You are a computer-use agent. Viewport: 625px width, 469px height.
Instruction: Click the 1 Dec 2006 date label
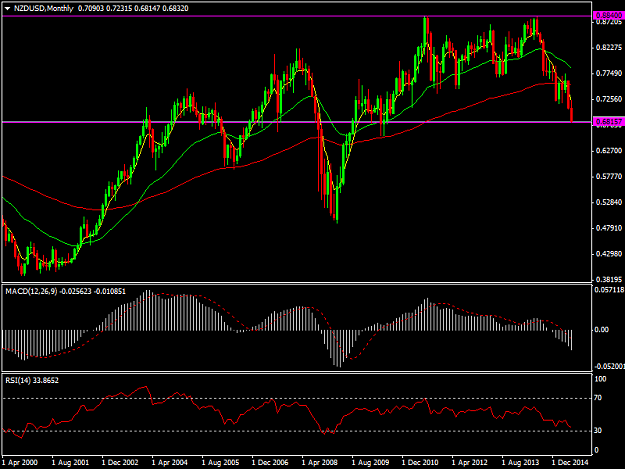point(270,463)
